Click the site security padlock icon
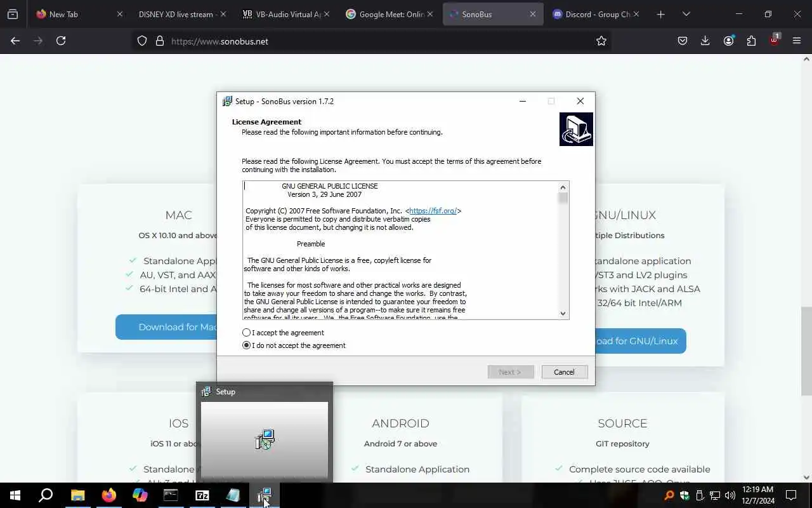 [x=160, y=41]
